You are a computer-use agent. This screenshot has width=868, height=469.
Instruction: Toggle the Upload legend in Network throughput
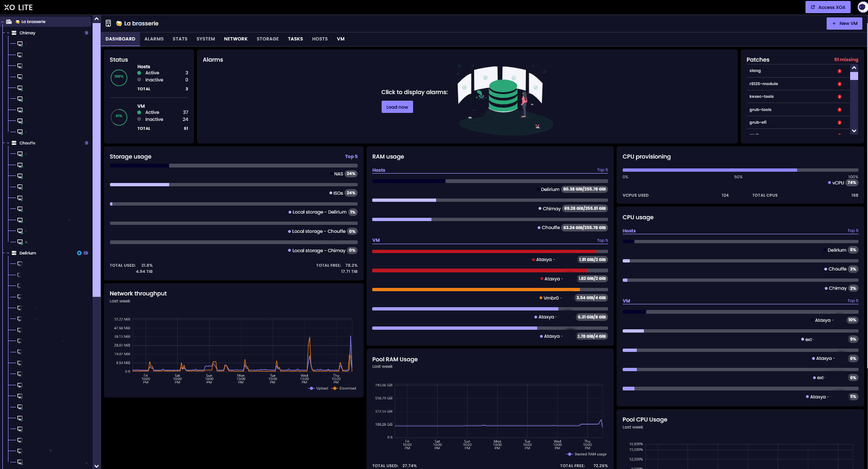point(318,389)
